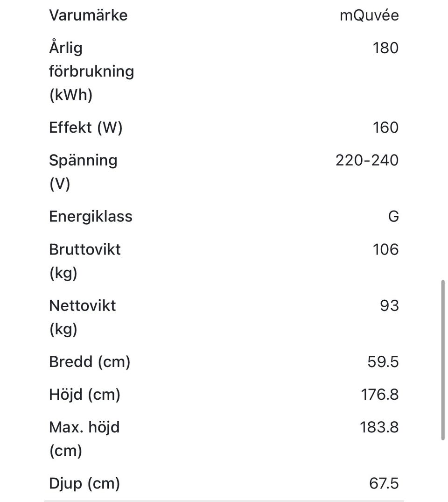The height and width of the screenshot is (502, 448).
Task: Select the annual consumption value 180
Action: (x=385, y=48)
